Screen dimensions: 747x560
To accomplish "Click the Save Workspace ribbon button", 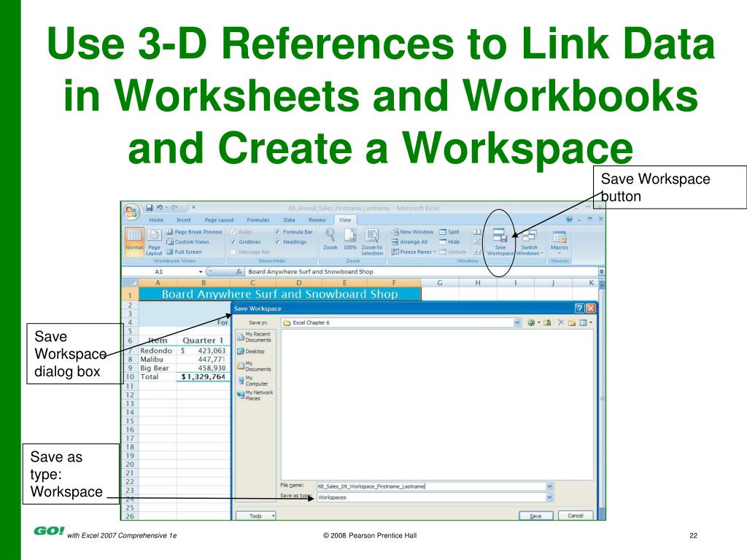I will (500, 242).
